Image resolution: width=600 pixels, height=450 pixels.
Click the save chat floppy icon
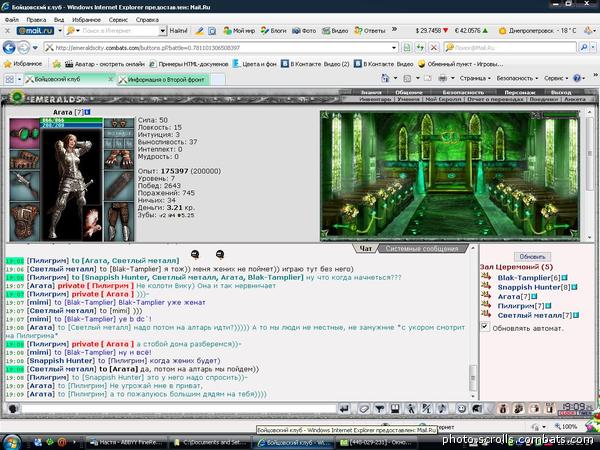[395, 409]
